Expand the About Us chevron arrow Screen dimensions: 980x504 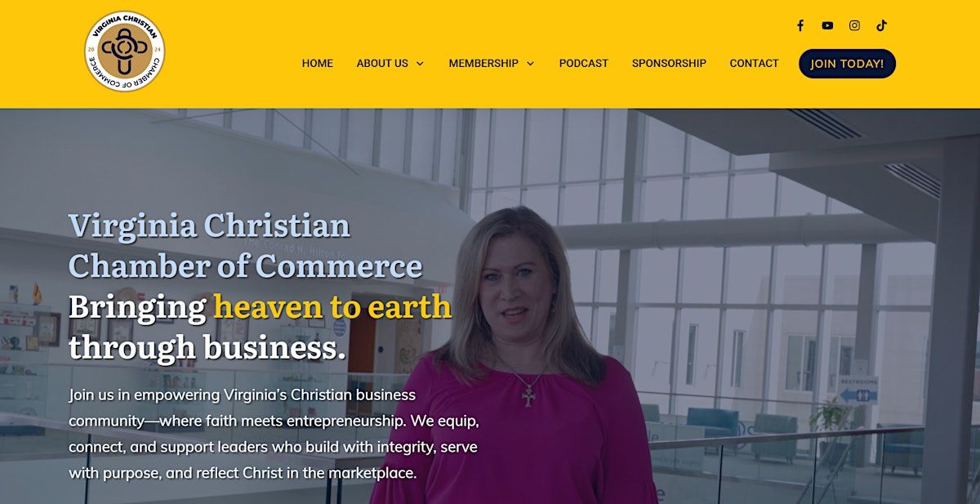(420, 64)
